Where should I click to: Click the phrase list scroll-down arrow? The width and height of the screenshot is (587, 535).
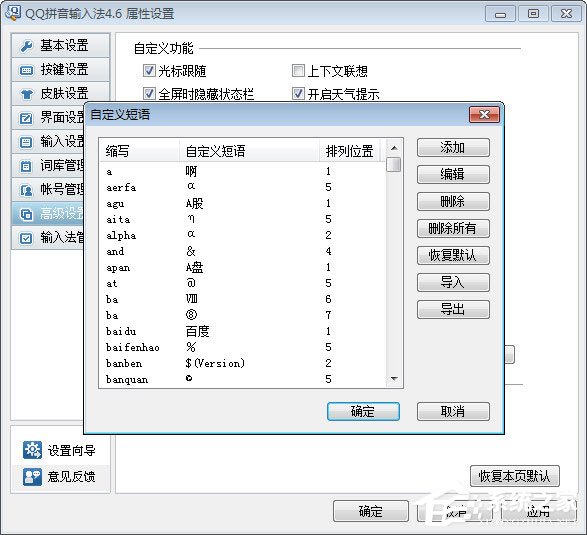394,379
